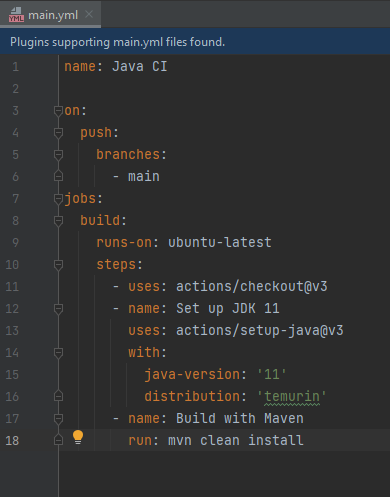Close the main.yml tab

click(x=89, y=14)
